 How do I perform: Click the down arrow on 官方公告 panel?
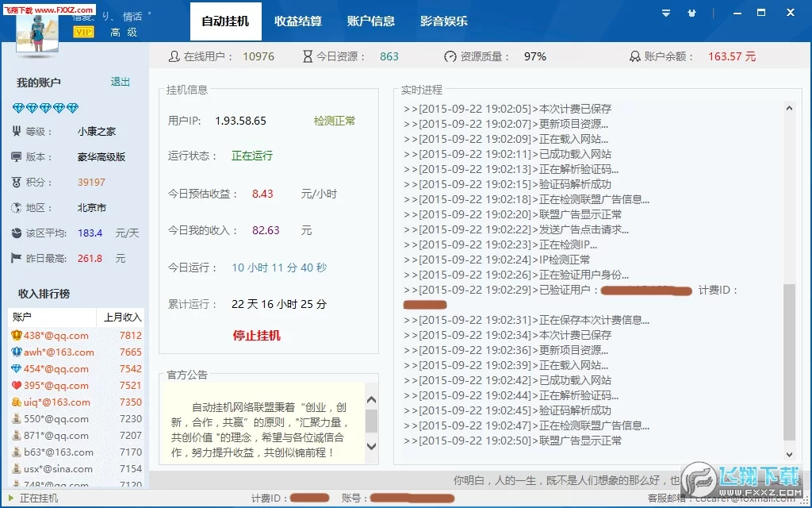[370, 447]
